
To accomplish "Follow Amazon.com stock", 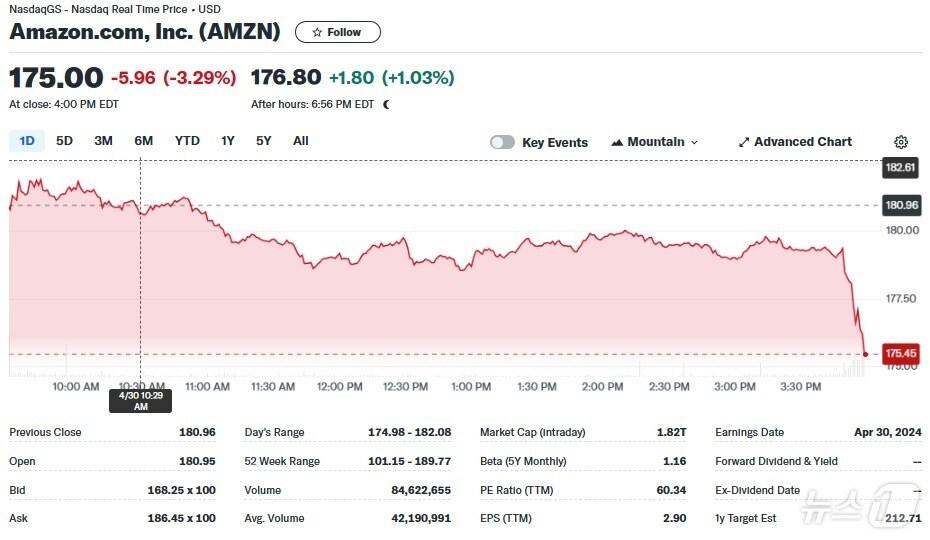I will click(338, 32).
